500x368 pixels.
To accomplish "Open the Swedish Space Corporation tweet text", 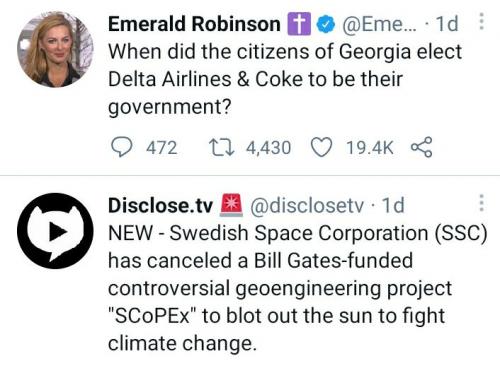I will 298,288.
